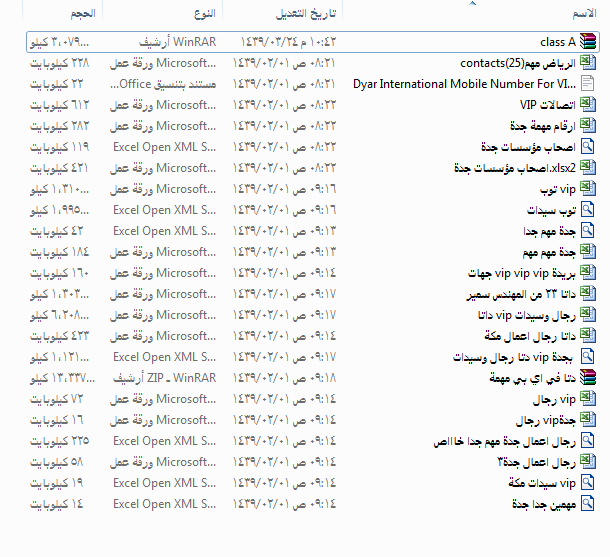Select the icon beside توب سيدات file
The height and width of the screenshot is (557, 610).
click(x=589, y=210)
